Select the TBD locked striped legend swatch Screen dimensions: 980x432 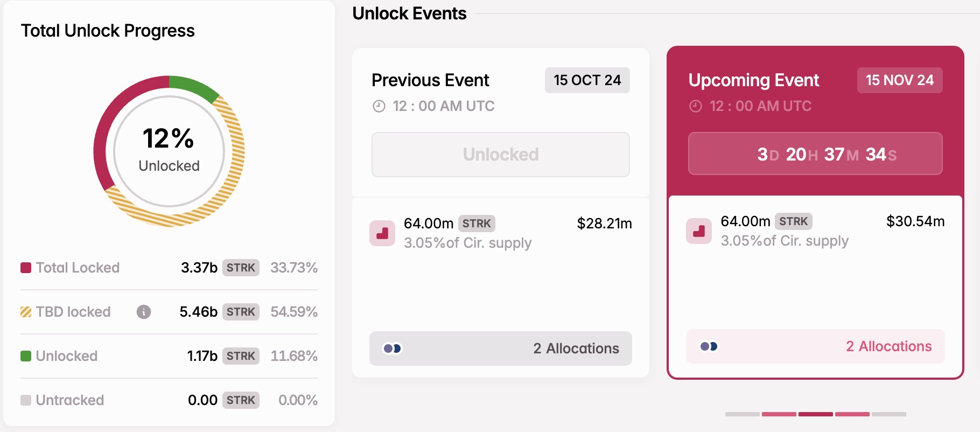click(x=26, y=312)
